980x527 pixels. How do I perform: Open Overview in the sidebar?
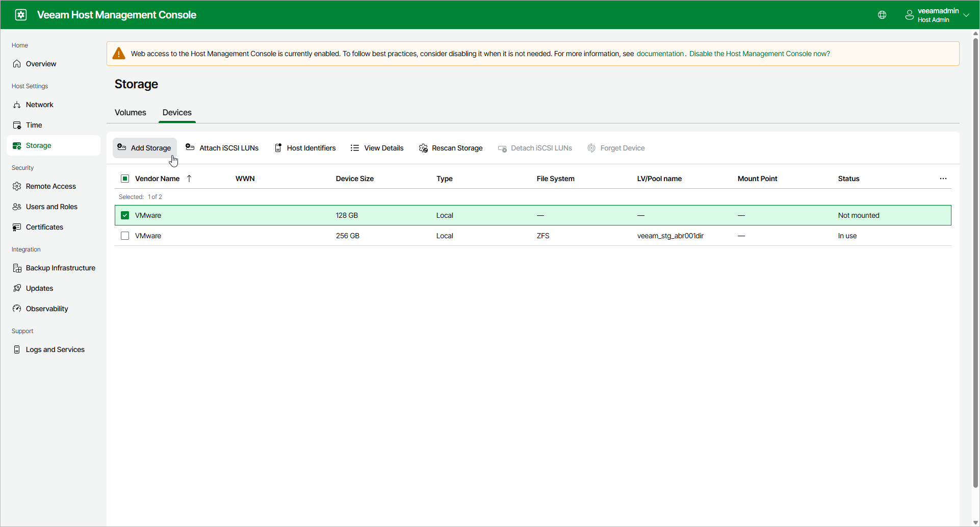(41, 64)
